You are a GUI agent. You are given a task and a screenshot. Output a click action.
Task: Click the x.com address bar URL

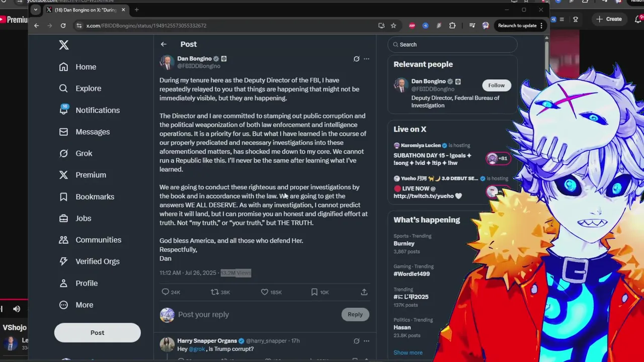click(x=146, y=26)
